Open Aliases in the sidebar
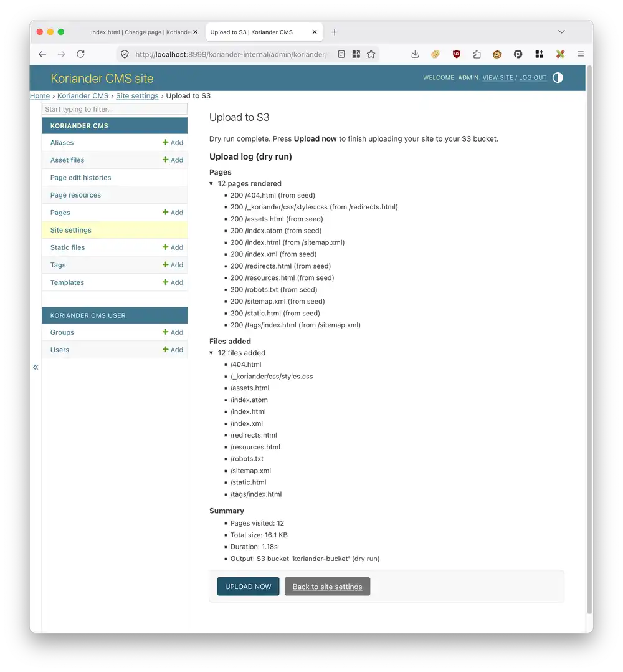 click(62, 143)
